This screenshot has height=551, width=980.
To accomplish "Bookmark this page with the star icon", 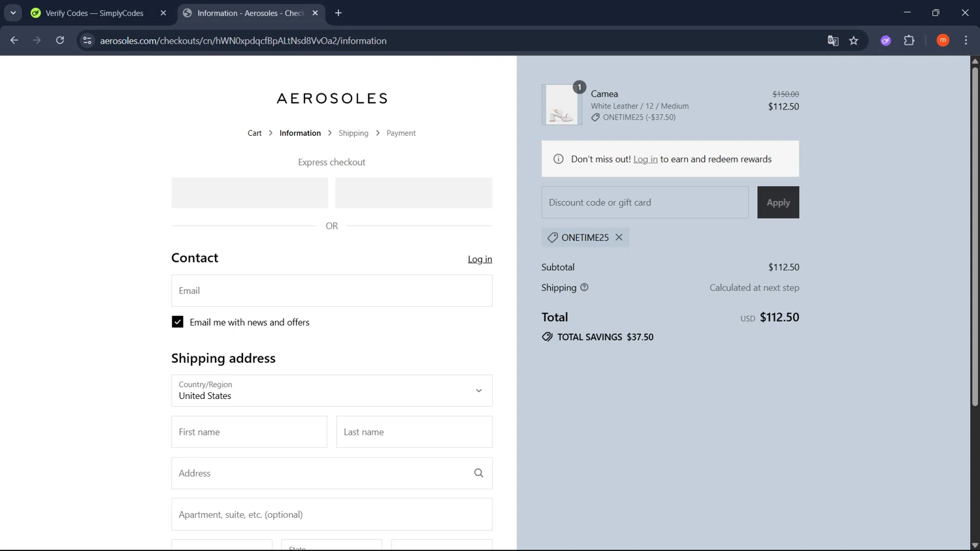I will click(x=854, y=40).
